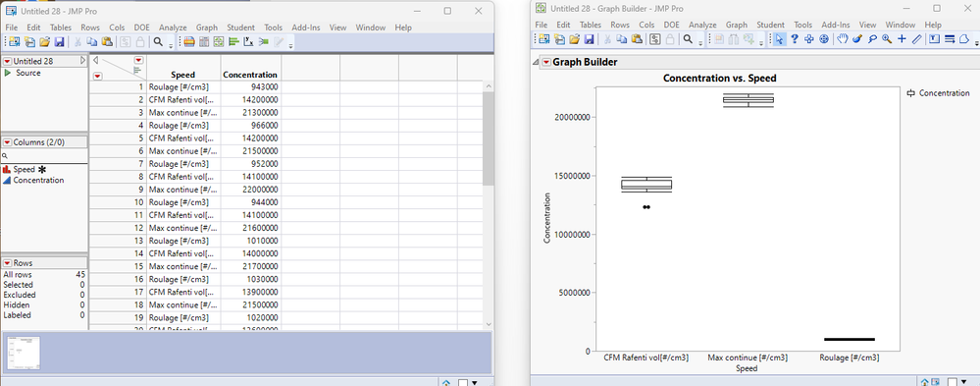Viewport: 980px width, 386px height.
Task: Activate the Magnifier zoom tool
Action: tap(887, 39)
